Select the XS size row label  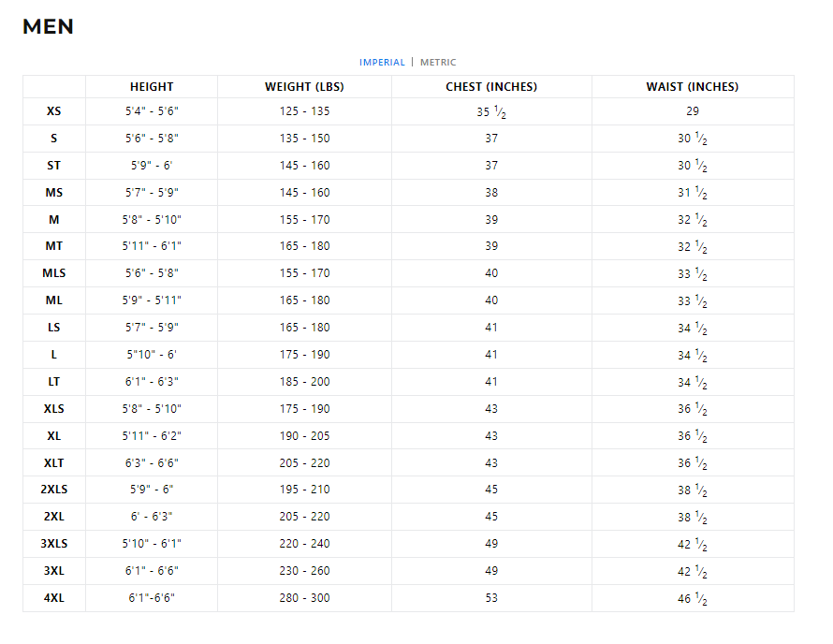pyautogui.click(x=54, y=111)
